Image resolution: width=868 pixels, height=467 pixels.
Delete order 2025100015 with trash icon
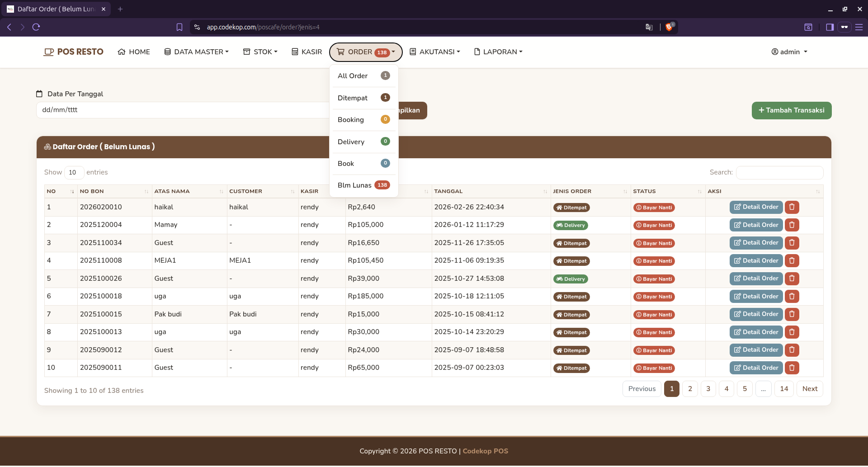coord(792,314)
